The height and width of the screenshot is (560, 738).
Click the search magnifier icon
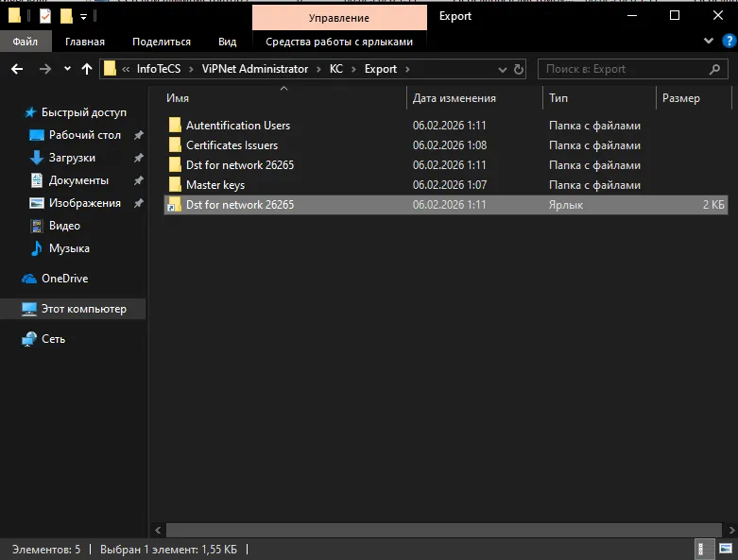pyautogui.click(x=714, y=69)
